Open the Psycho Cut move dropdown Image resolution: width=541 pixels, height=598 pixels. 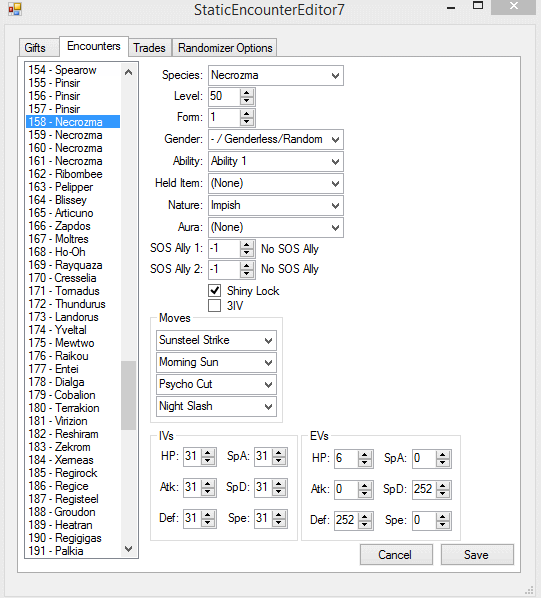[216, 384]
